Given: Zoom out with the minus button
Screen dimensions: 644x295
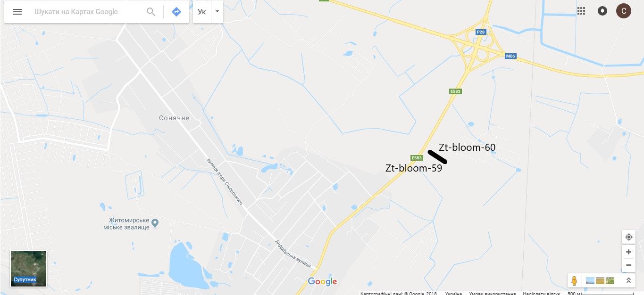Looking at the screenshot, I should click(x=628, y=265).
